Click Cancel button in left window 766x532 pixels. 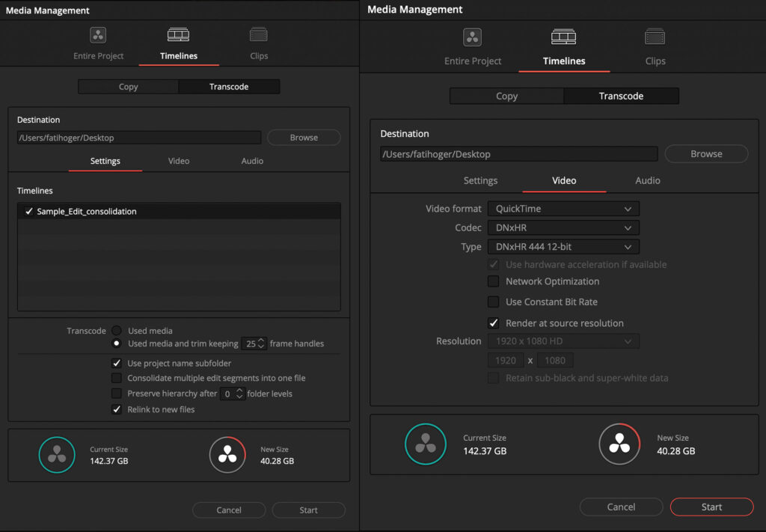point(229,510)
